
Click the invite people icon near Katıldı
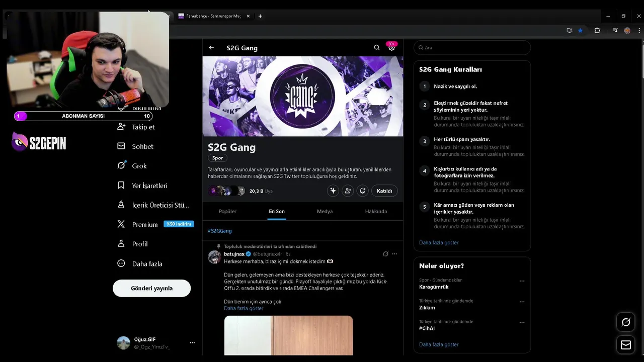coord(348,191)
